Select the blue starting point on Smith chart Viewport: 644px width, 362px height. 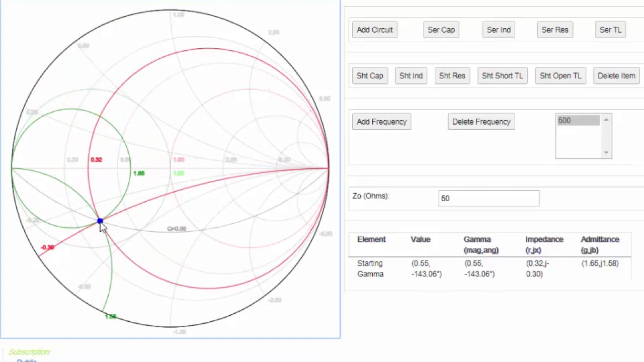click(x=100, y=221)
